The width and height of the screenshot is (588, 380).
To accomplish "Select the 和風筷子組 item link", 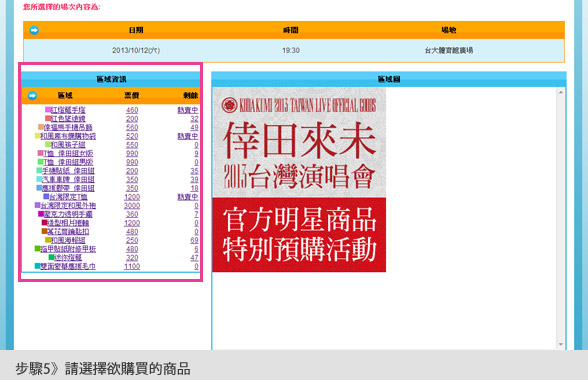I will 68,145.
